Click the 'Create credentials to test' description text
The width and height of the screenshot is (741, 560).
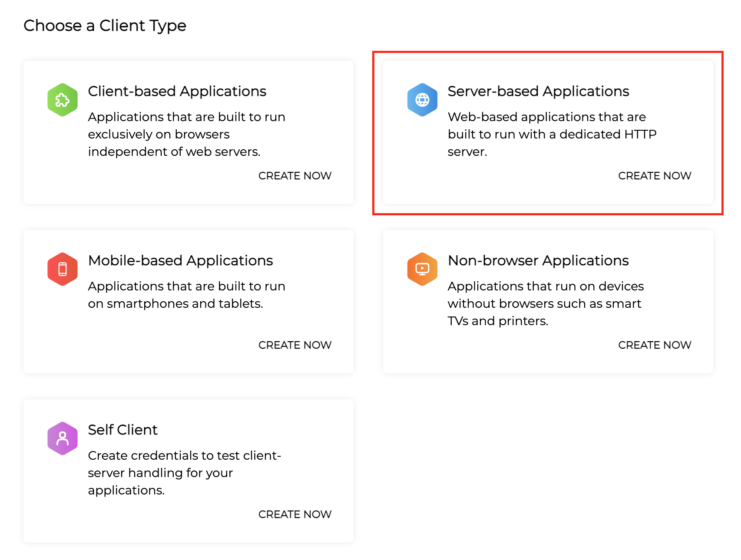tap(184, 455)
